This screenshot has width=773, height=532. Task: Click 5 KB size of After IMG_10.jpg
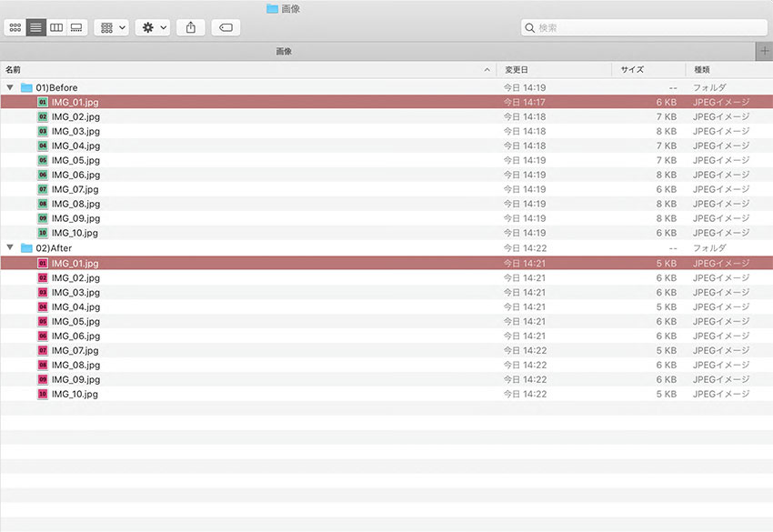[x=666, y=394]
